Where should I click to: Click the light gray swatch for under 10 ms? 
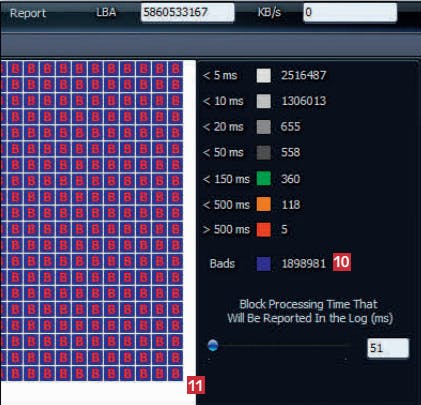264,101
